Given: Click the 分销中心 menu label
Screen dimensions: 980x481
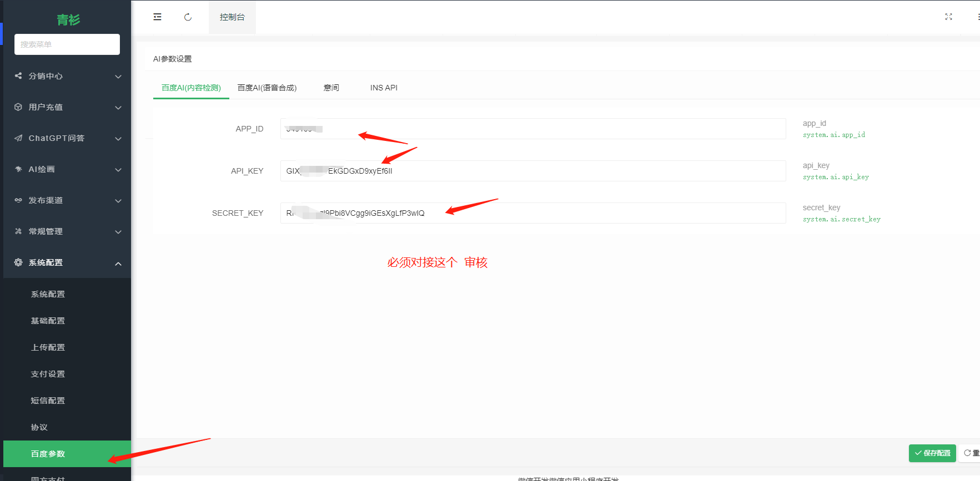Looking at the screenshot, I should point(46,76).
